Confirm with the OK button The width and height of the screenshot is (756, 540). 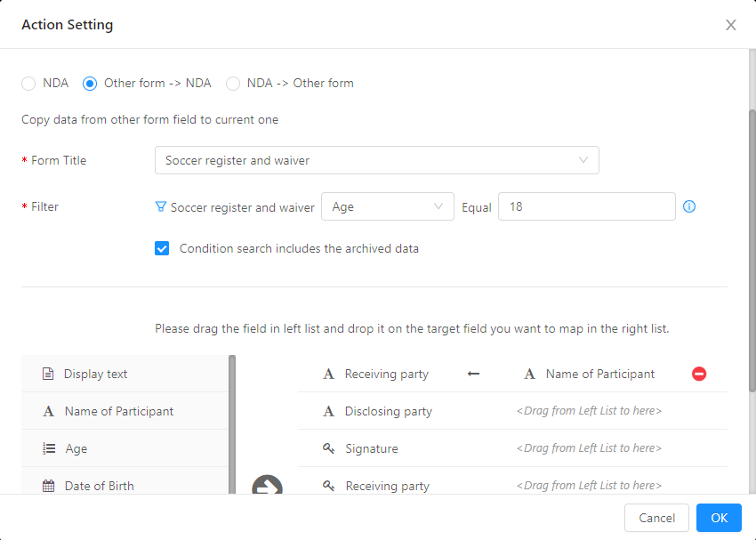(x=719, y=518)
